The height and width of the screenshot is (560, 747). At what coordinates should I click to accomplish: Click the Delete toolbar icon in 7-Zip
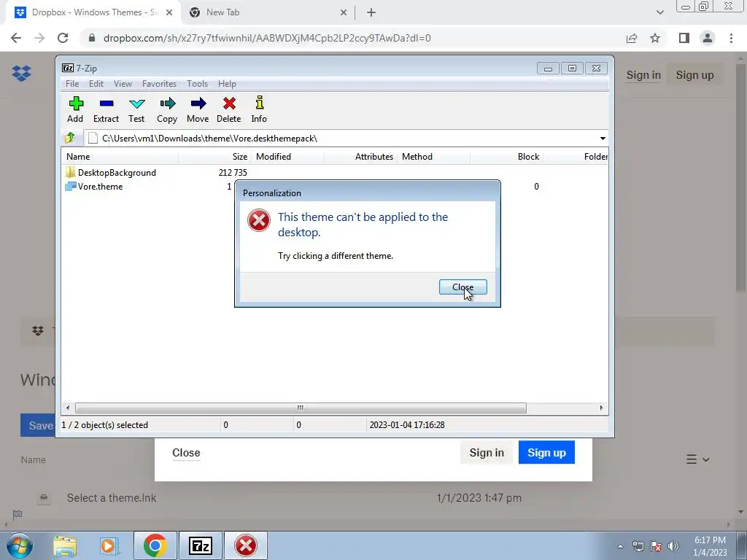[x=228, y=109]
